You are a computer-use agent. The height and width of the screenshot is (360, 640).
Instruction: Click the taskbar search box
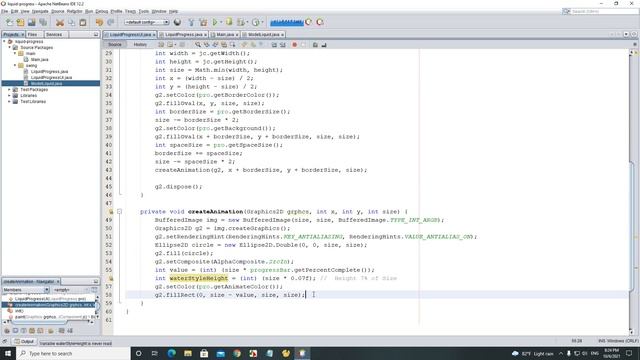click(73, 353)
